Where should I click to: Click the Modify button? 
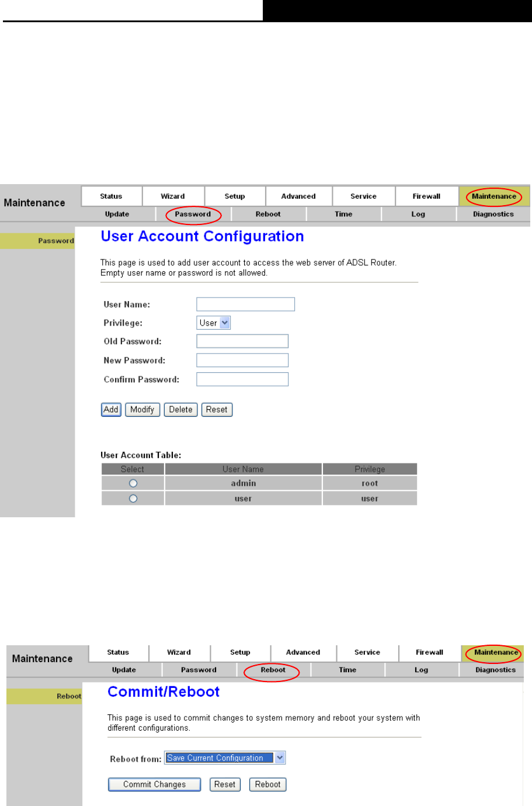142,410
